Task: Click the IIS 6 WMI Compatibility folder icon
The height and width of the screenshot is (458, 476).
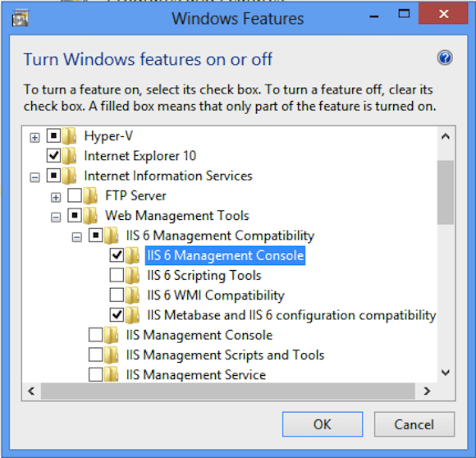Action: (132, 295)
